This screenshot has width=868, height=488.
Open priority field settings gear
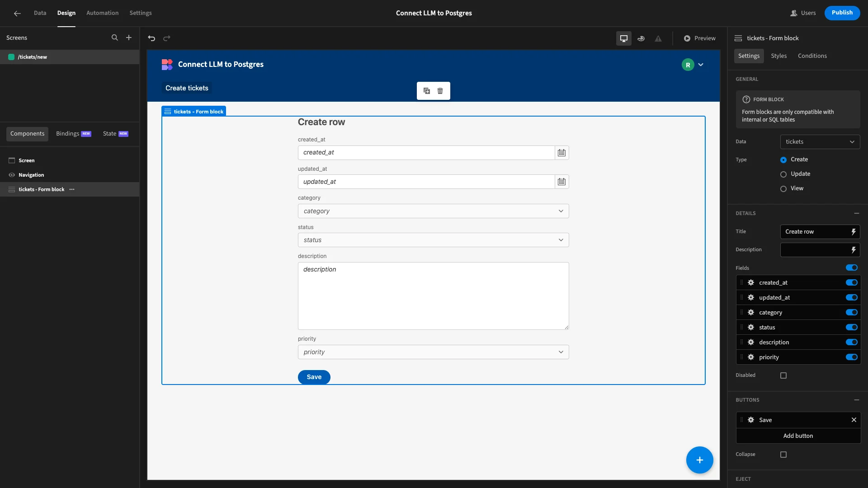pyautogui.click(x=751, y=357)
